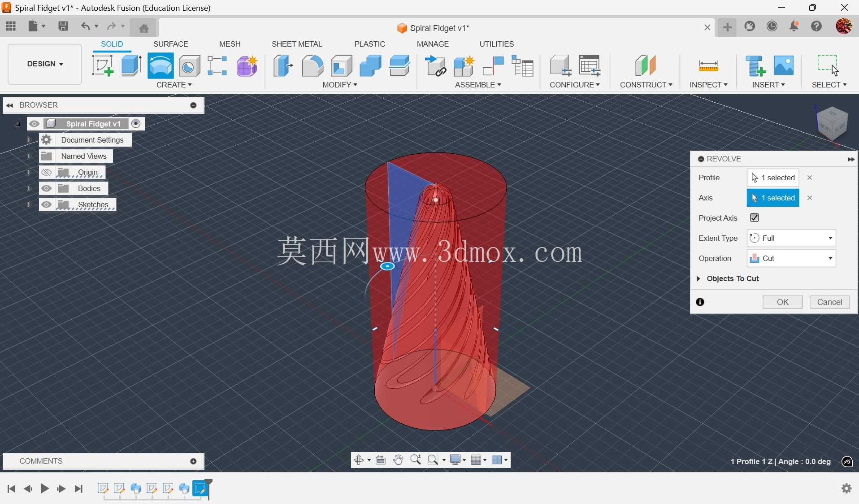The height and width of the screenshot is (504, 859).
Task: Open the ASSEMBLE dropdown menu
Action: (478, 85)
